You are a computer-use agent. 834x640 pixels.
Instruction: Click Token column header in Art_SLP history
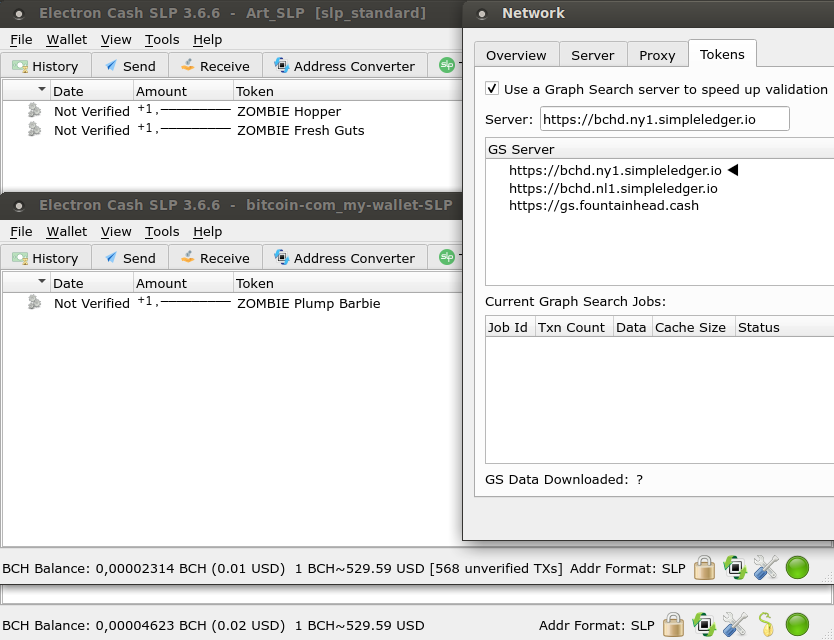pos(347,90)
